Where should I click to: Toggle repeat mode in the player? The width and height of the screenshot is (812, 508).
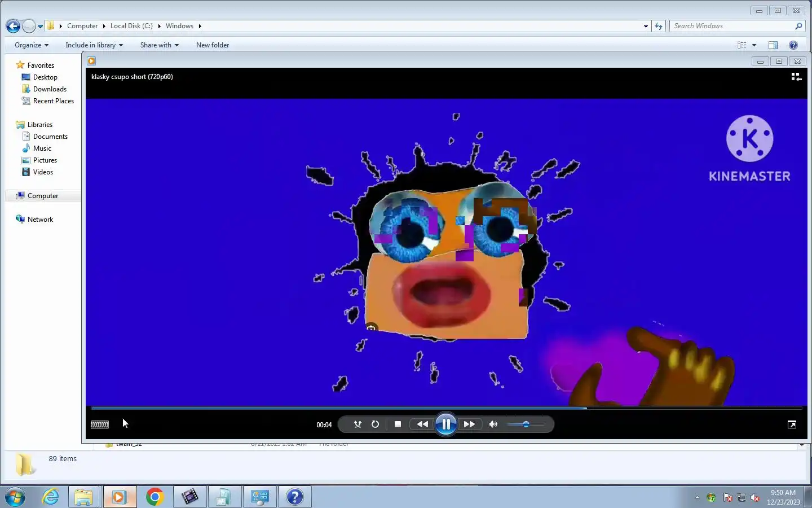click(375, 424)
